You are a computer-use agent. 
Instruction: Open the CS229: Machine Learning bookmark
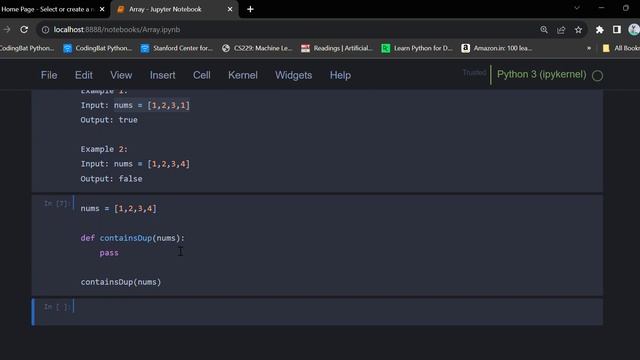[257, 48]
